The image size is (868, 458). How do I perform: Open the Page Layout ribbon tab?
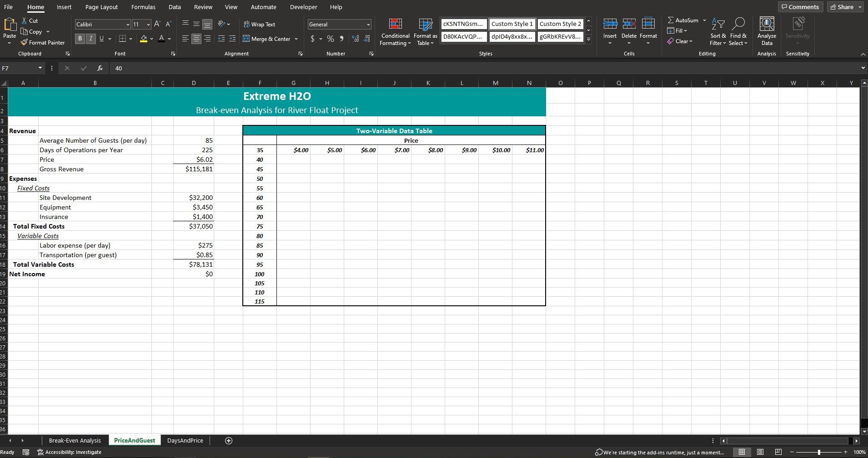click(101, 7)
